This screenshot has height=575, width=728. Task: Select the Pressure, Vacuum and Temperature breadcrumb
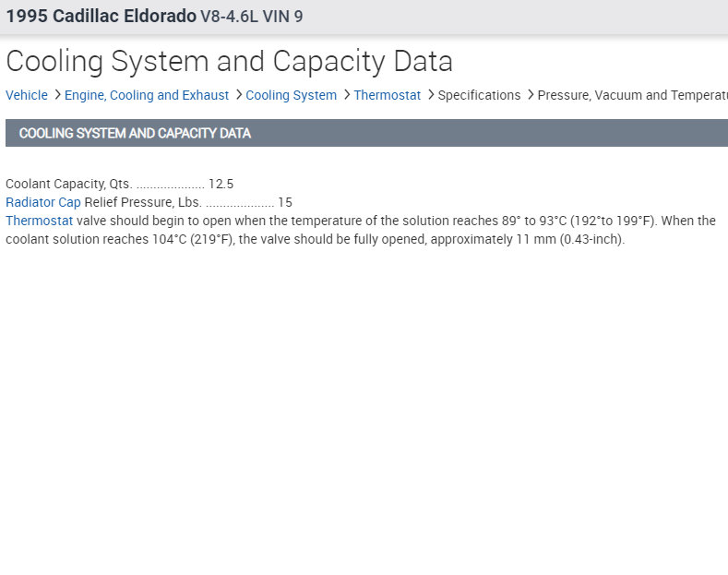coord(633,95)
